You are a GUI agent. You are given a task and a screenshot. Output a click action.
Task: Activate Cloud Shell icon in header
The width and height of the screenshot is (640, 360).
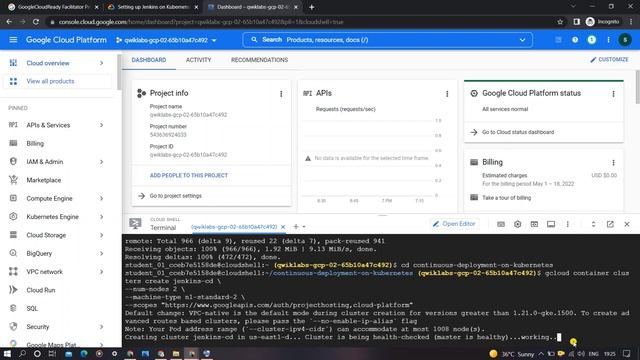tap(558, 40)
